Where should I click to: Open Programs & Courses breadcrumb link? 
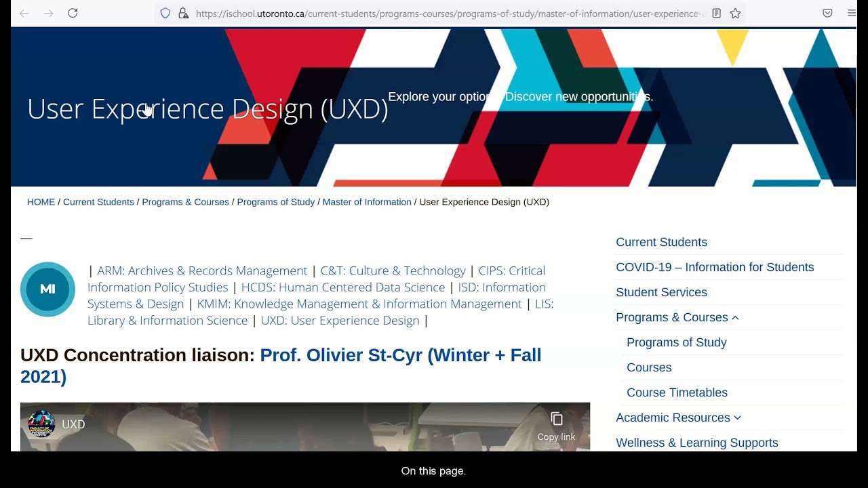tap(185, 202)
